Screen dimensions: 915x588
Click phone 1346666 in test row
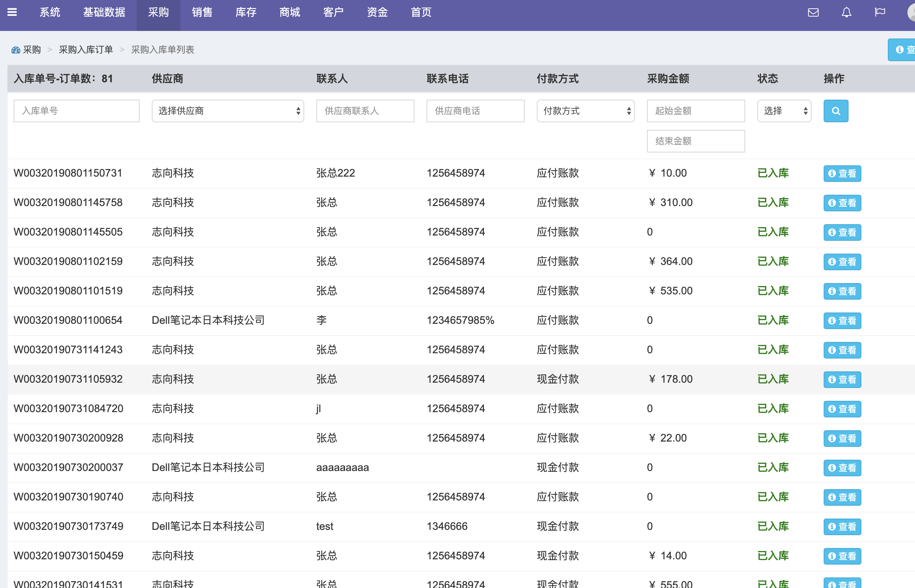coord(447,526)
